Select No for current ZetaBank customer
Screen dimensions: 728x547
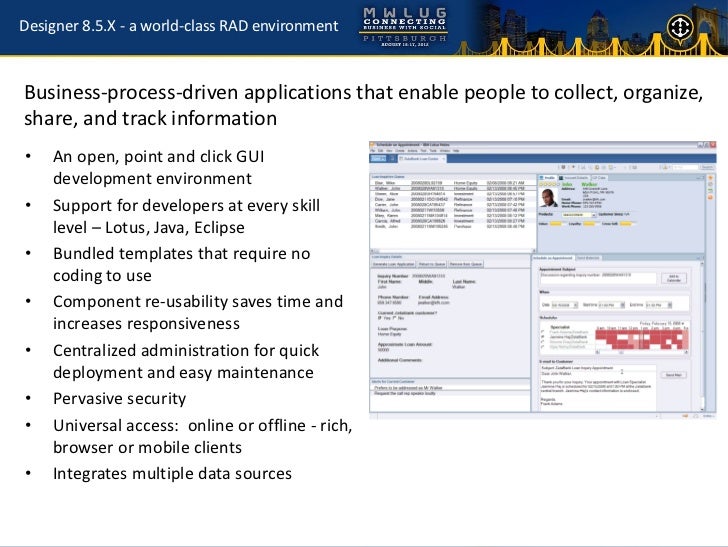(x=395, y=318)
